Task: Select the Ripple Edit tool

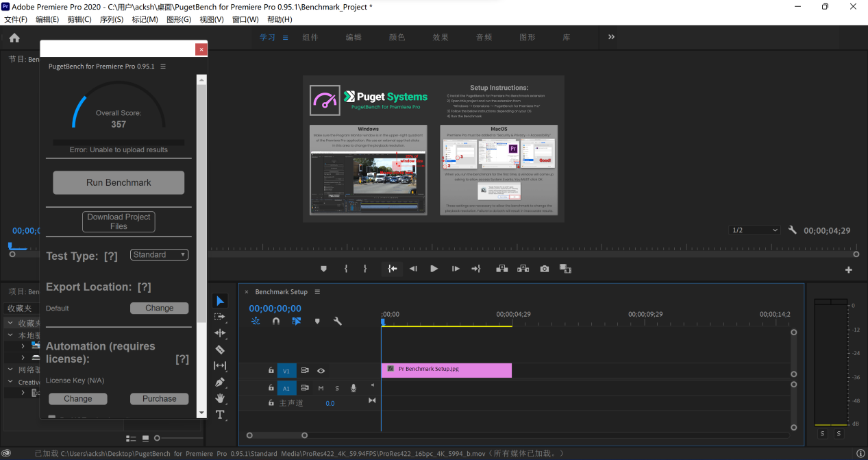Action: [220, 333]
